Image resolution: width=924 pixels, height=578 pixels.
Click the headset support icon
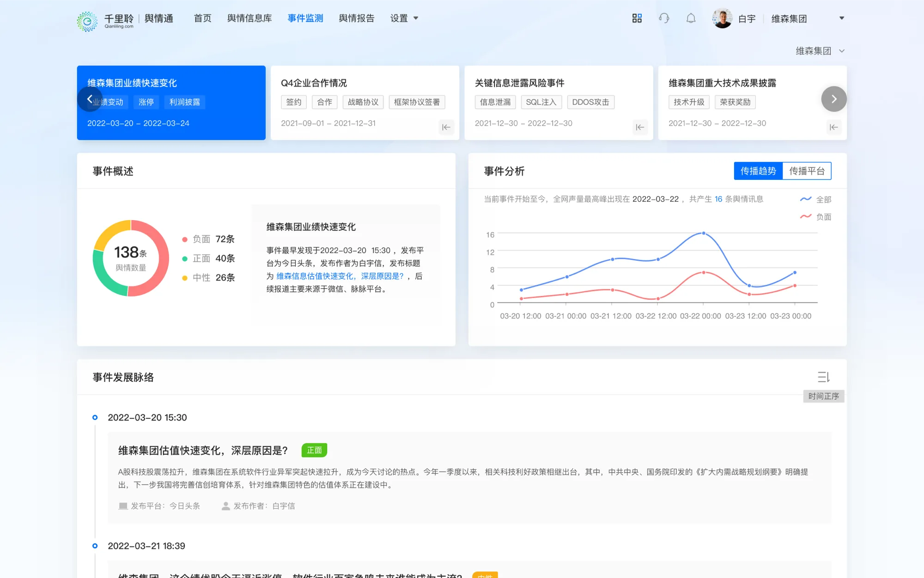click(664, 18)
